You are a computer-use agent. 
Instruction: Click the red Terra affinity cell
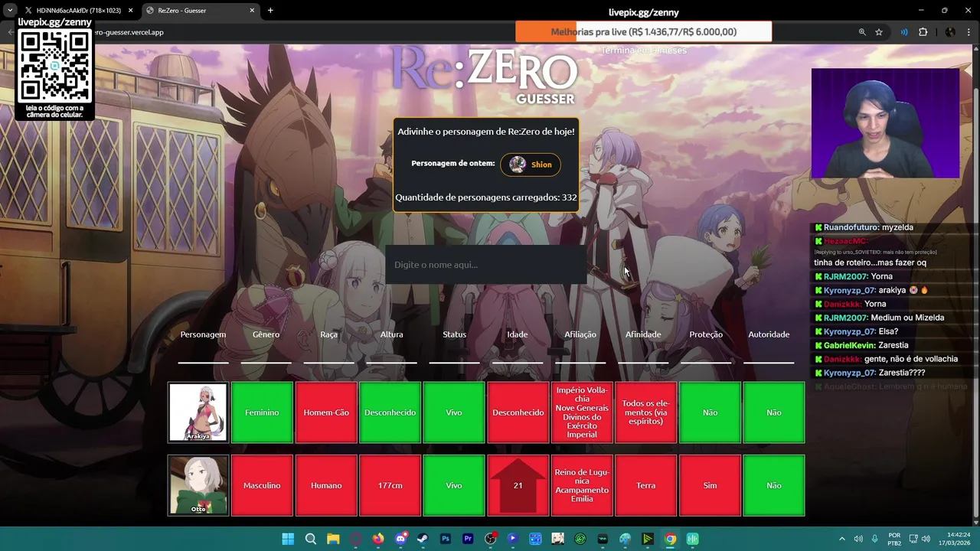(x=645, y=485)
